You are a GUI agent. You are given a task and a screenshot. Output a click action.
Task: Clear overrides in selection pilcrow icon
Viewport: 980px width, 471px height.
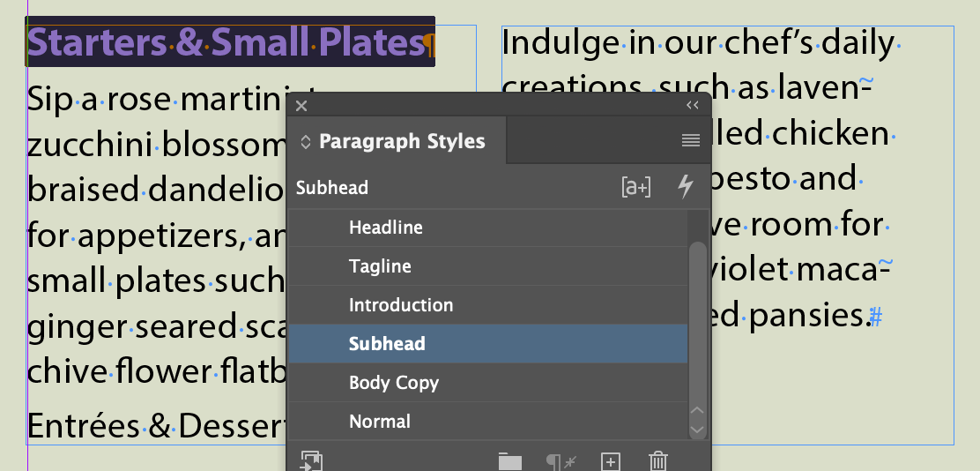click(560, 462)
